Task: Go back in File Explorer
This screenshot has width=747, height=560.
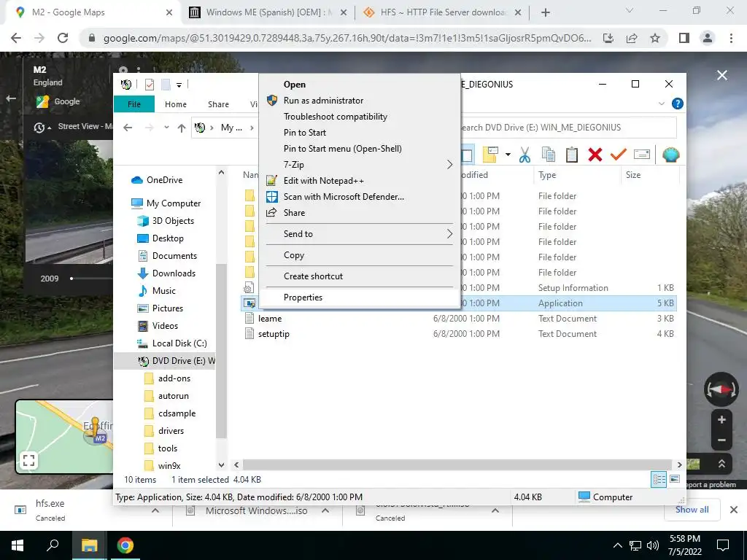Action: point(128,128)
